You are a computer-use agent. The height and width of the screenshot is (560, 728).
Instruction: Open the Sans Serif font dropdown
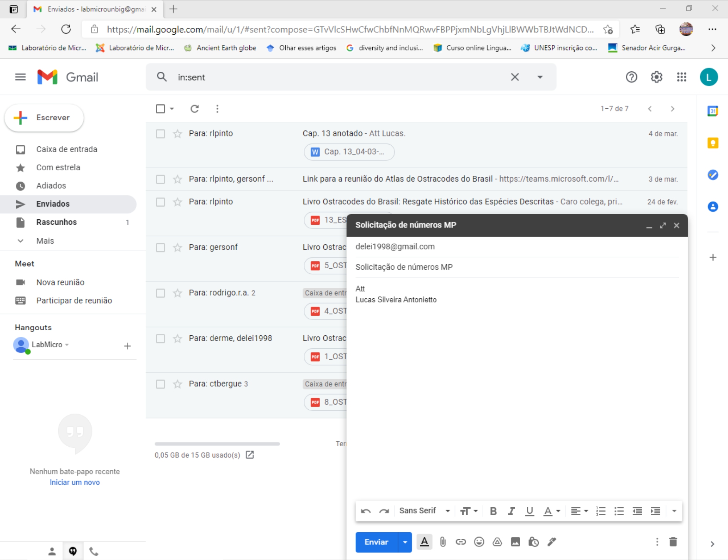[424, 511]
